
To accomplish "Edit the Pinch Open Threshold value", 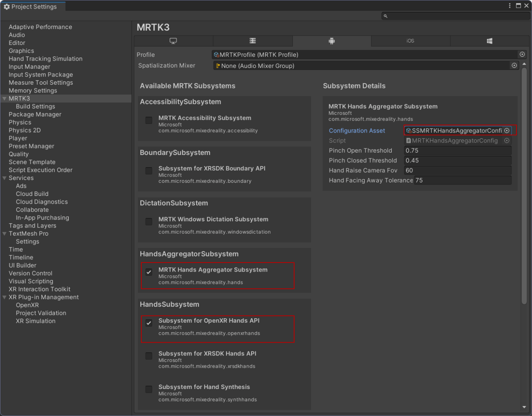I will click(458, 150).
